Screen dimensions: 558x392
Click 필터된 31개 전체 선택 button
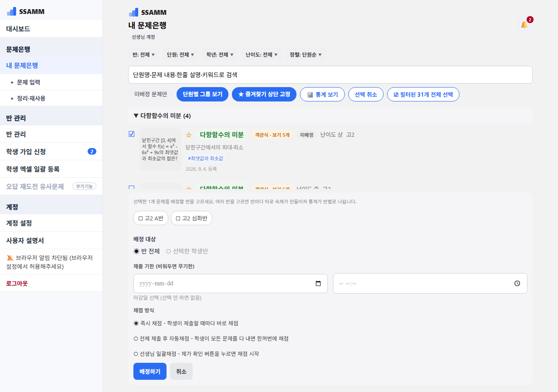(423, 95)
